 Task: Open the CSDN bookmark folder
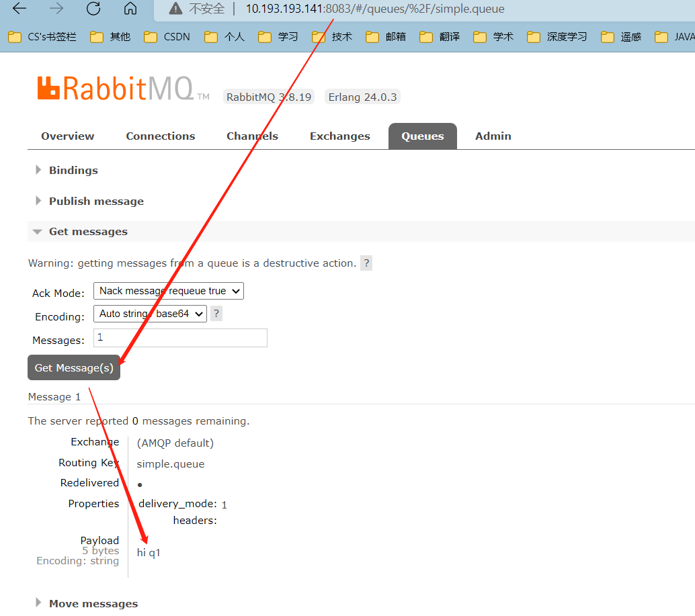tap(167, 37)
